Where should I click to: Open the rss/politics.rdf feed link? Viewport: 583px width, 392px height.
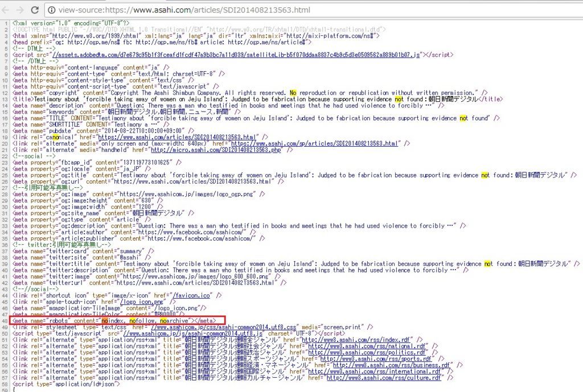pyautogui.click(x=367, y=352)
